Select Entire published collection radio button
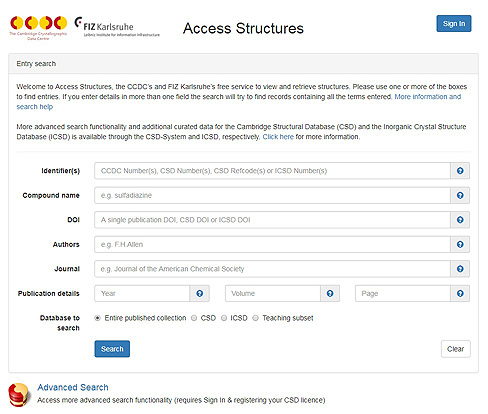 click(x=97, y=318)
